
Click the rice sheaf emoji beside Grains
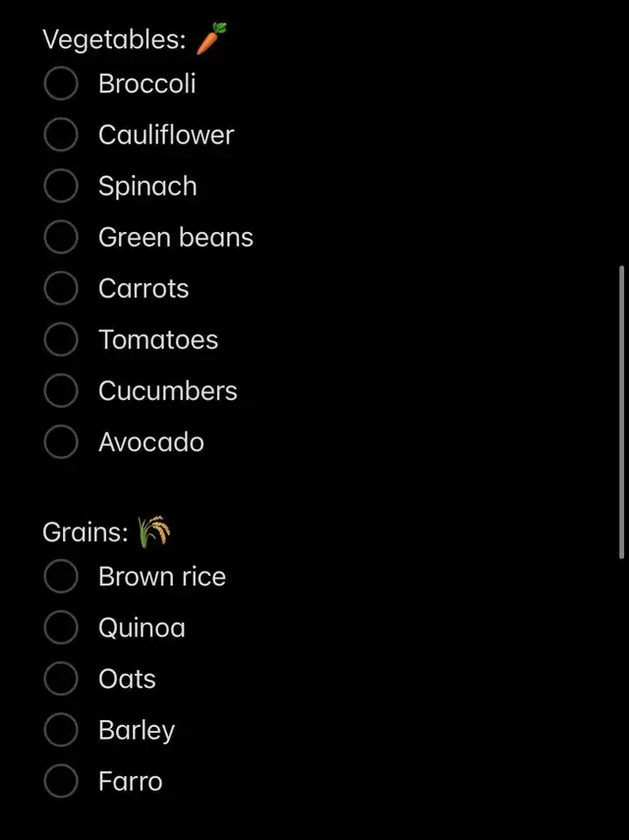tap(154, 532)
